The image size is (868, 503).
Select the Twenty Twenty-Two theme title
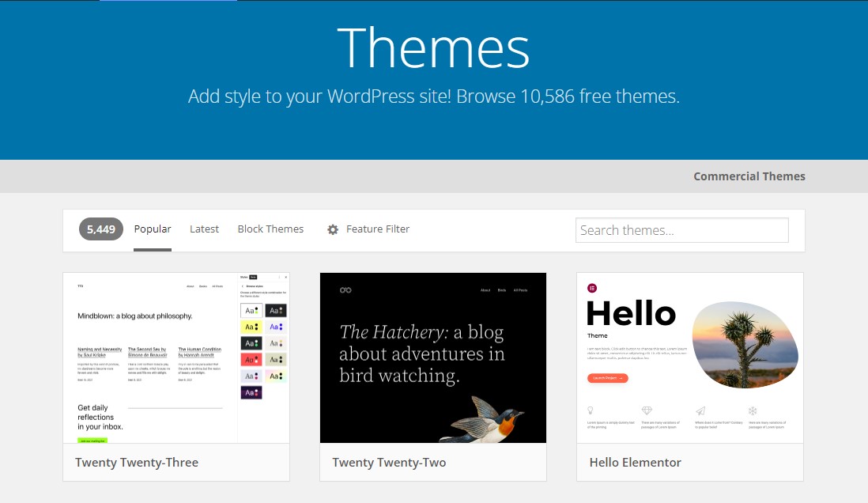(389, 463)
